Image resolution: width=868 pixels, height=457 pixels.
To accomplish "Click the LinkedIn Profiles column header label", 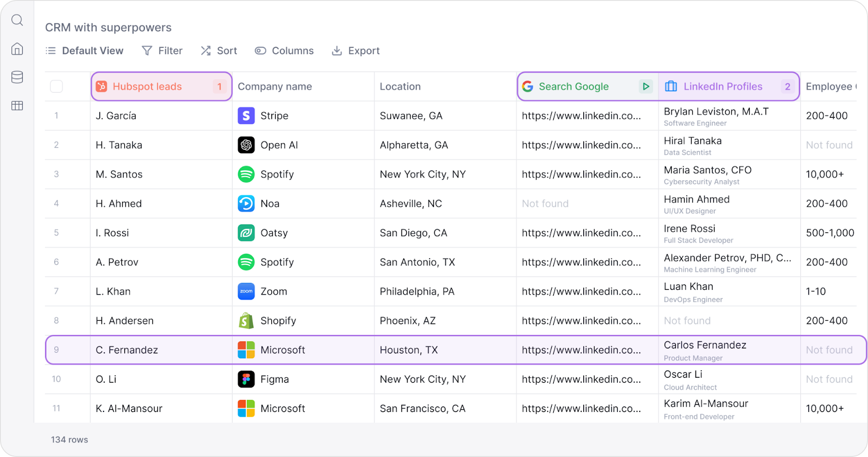I will (x=723, y=86).
